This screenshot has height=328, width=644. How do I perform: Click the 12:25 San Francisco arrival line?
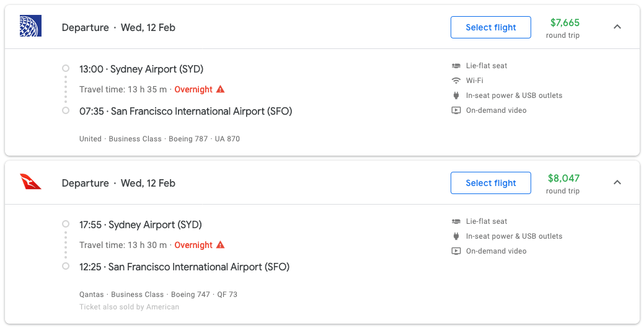(184, 267)
